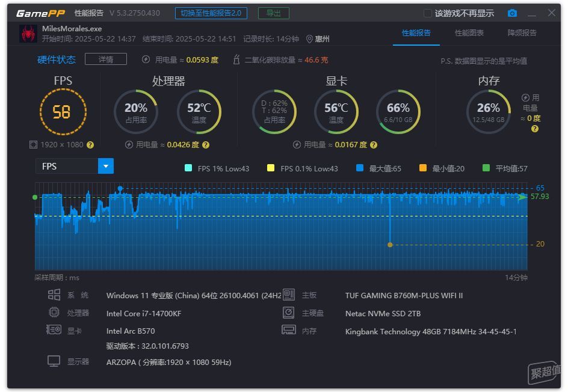The height and width of the screenshot is (392, 568).
Task: Click the blue 最大值 legend swatch
Action: pos(360,168)
